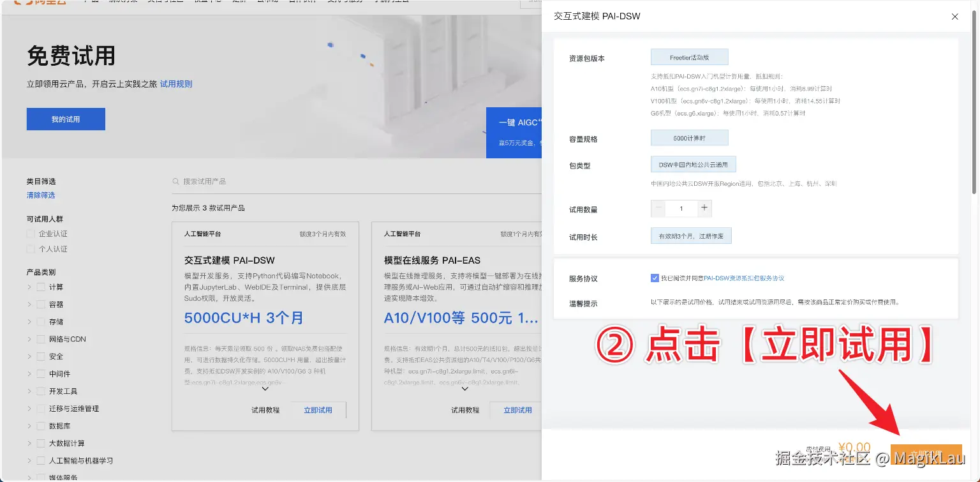The width and height of the screenshot is (980, 482).
Task: Tick the 人工智能与机器学习 category checkbox
Action: [41, 460]
